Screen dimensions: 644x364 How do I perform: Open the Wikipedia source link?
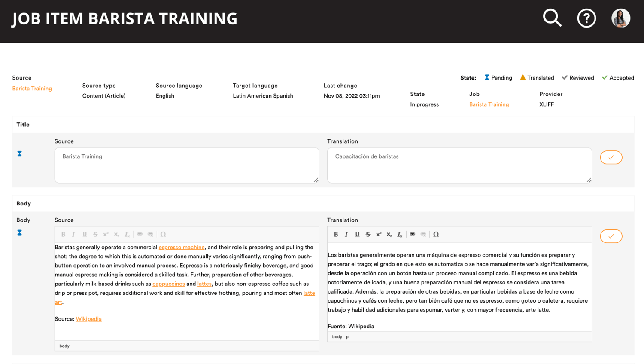click(x=88, y=319)
